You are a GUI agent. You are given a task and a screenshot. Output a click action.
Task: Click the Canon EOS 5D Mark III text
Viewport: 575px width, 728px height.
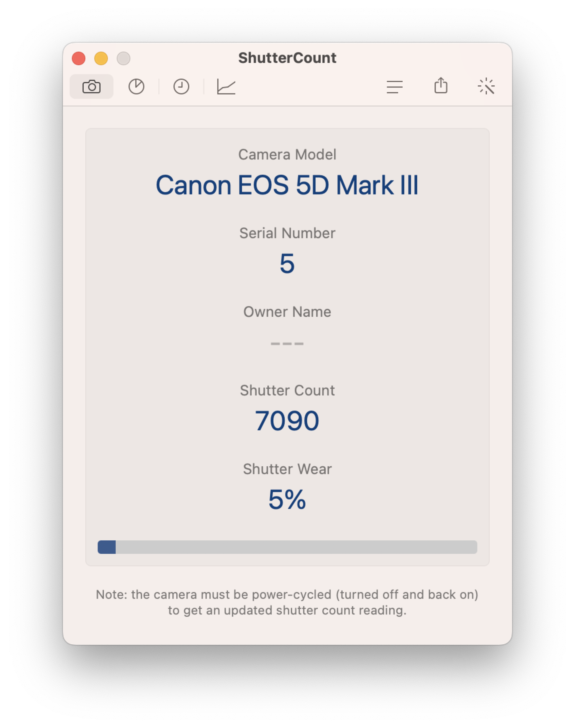[287, 185]
